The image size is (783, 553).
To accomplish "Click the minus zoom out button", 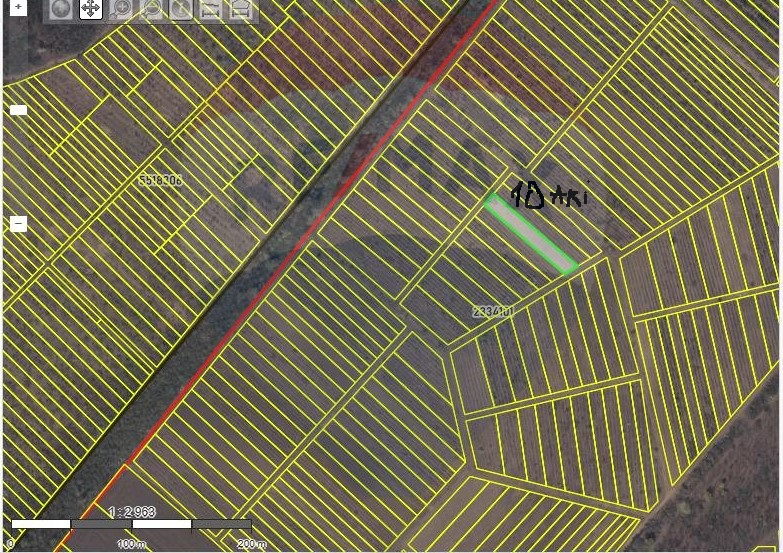I will (18, 224).
